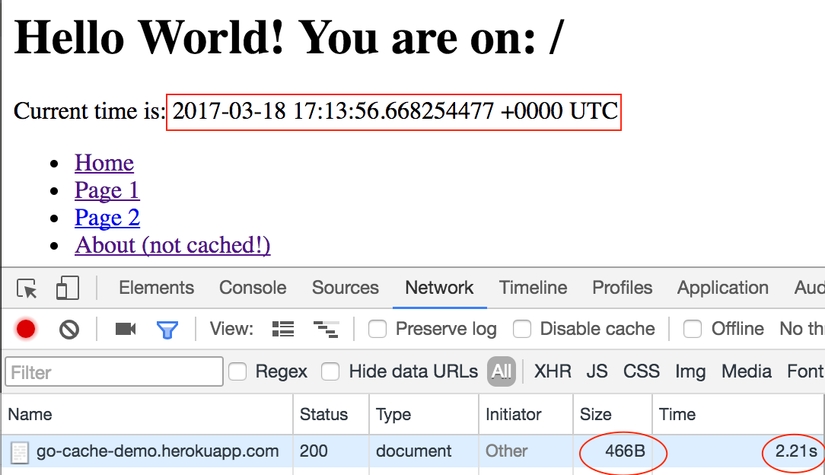
Task: Select the large request rows view icon
Action: click(x=284, y=329)
